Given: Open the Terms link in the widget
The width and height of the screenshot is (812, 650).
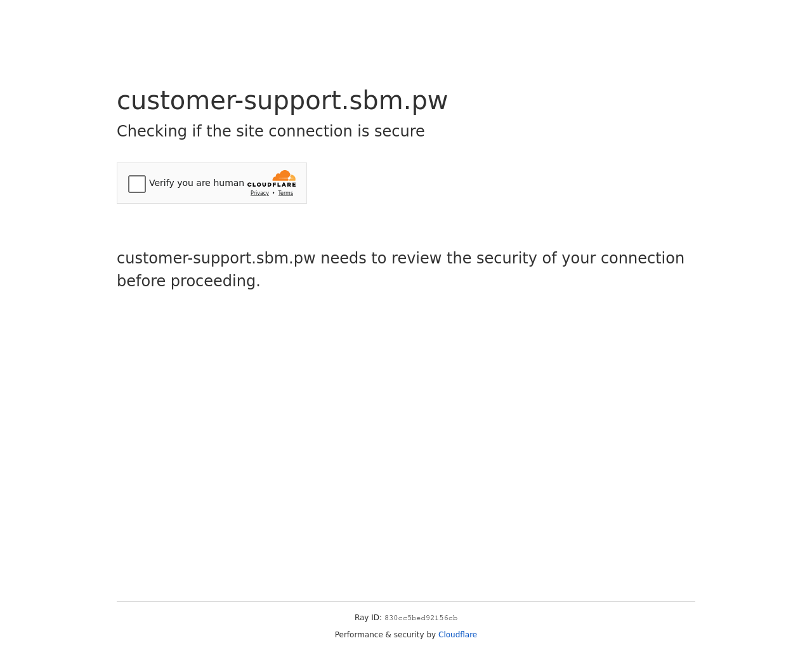Looking at the screenshot, I should (x=285, y=193).
